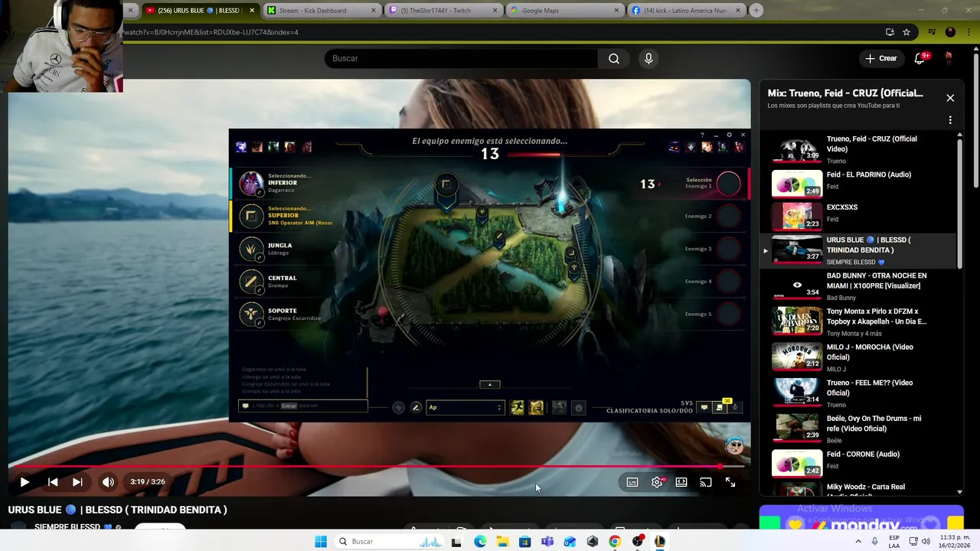
Task: Select the URUS BLUE YouTube browser tab
Action: pyautogui.click(x=199, y=11)
